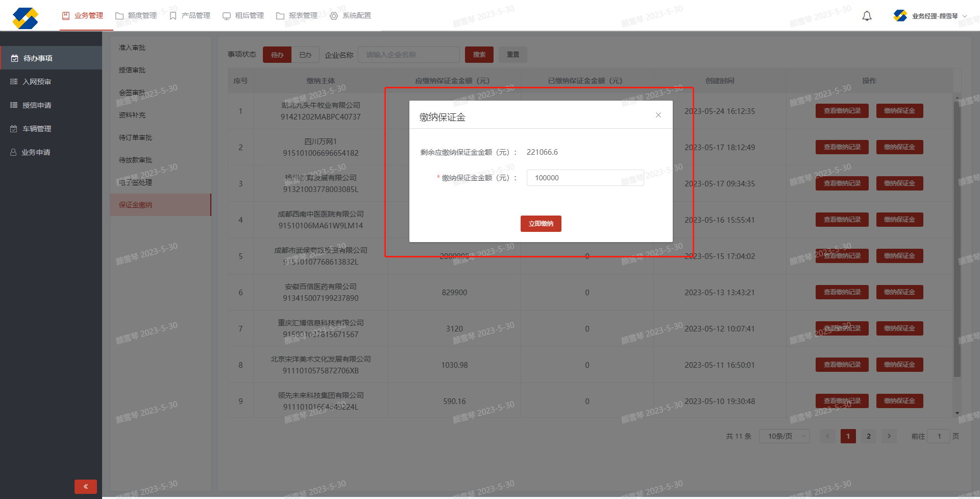The width and height of the screenshot is (980, 499).
Task: Open the 系统配置 top menu
Action: tap(351, 16)
